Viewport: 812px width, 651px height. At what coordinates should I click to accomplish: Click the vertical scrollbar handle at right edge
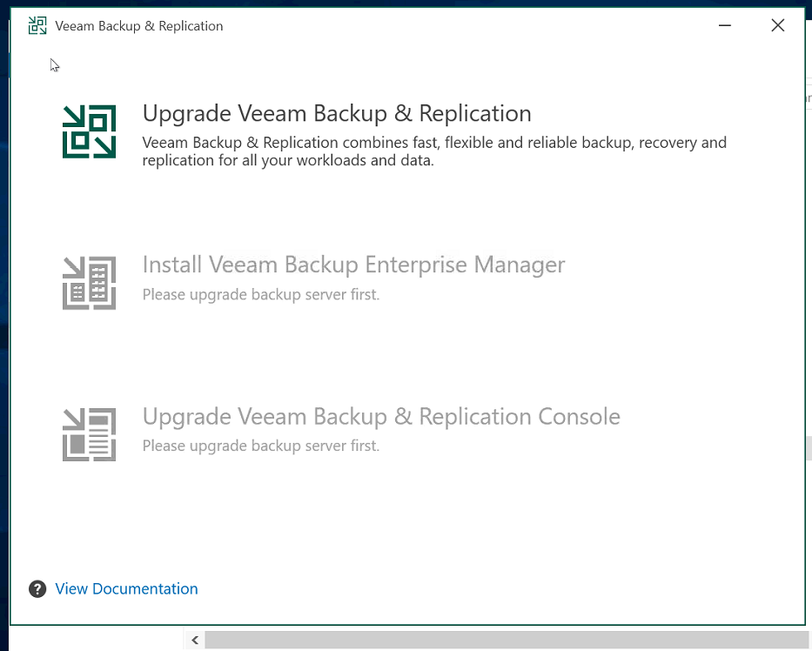click(809, 448)
